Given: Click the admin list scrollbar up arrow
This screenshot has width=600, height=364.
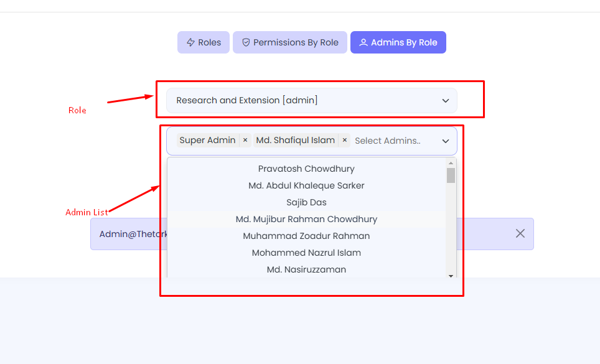Looking at the screenshot, I should tap(451, 162).
